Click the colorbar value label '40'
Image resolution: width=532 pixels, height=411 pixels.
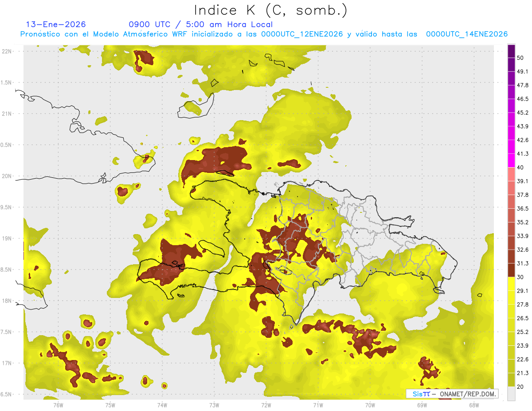click(520, 167)
